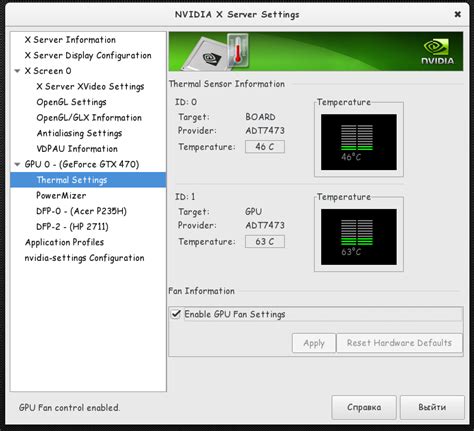Viewport: 474px width, 431px height.
Task: Open the PowerMizer page
Action: click(61, 195)
